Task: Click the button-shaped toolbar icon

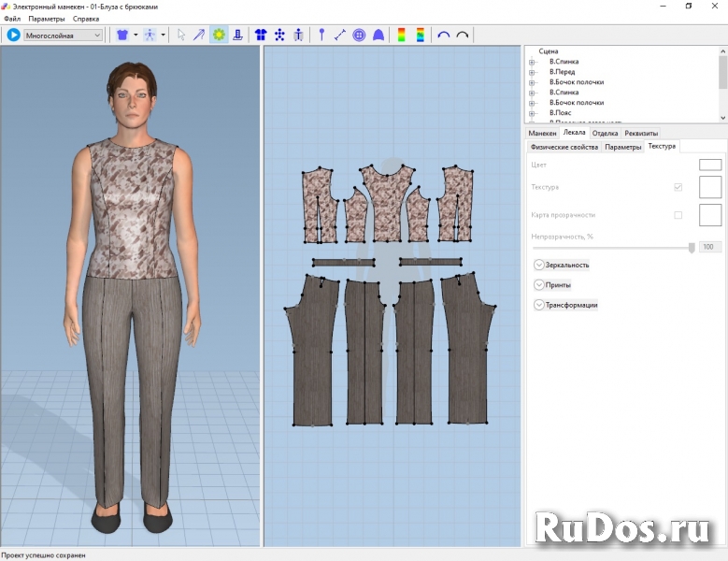Action: coord(359,35)
